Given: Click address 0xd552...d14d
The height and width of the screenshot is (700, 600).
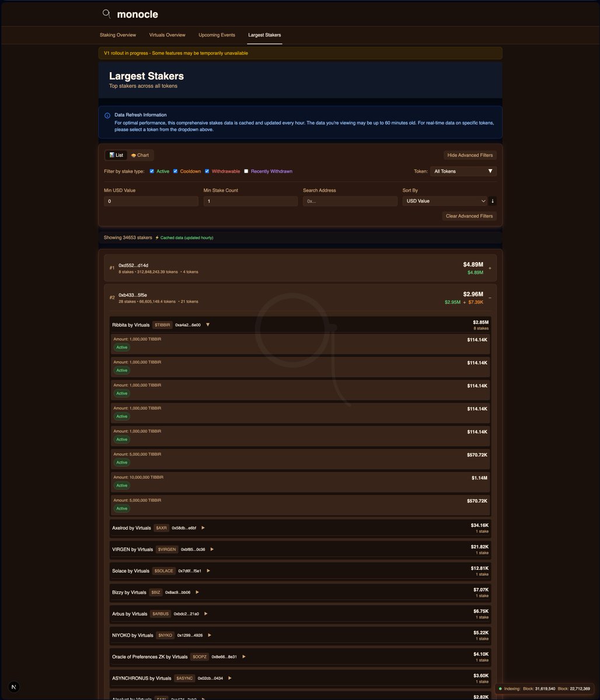Looking at the screenshot, I should [134, 265].
